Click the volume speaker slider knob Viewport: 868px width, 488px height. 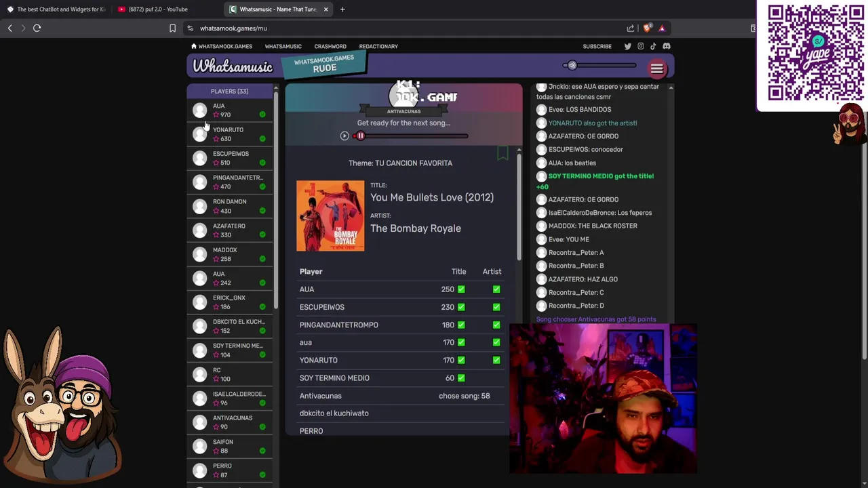click(572, 66)
